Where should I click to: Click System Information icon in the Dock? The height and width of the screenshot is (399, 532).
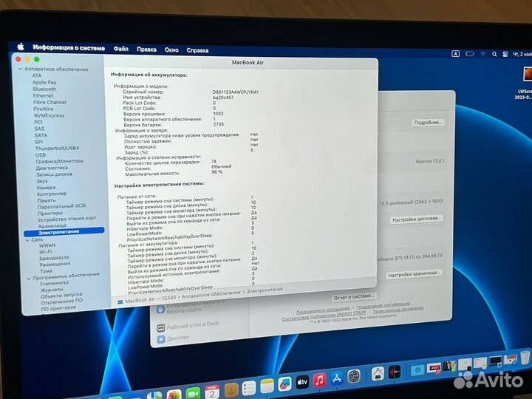click(378, 374)
